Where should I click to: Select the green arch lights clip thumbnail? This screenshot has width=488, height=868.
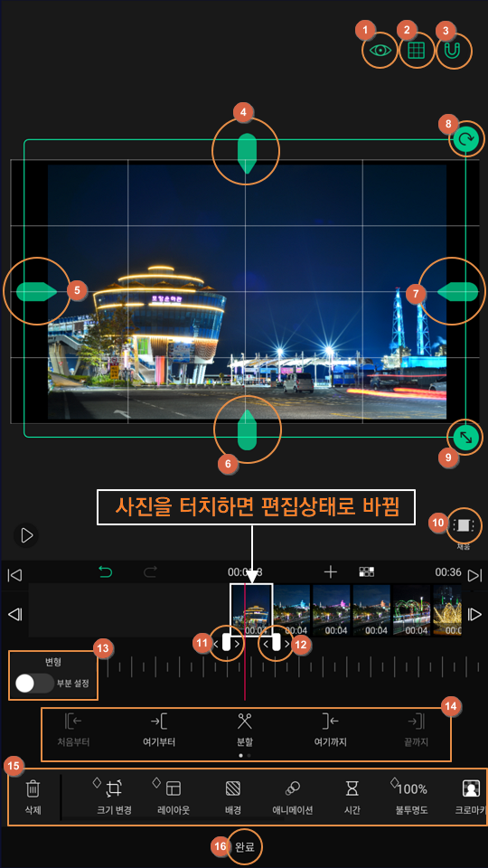411,610
